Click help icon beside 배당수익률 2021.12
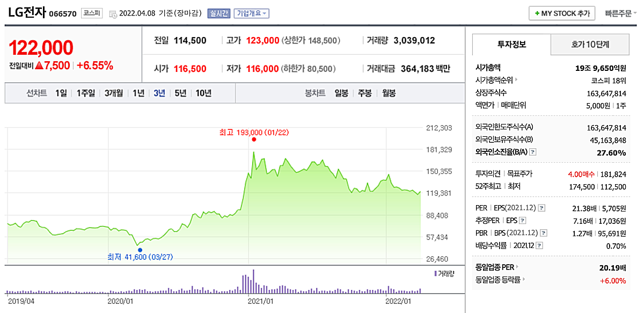Viewport: 644px width, 313px height. [540, 245]
